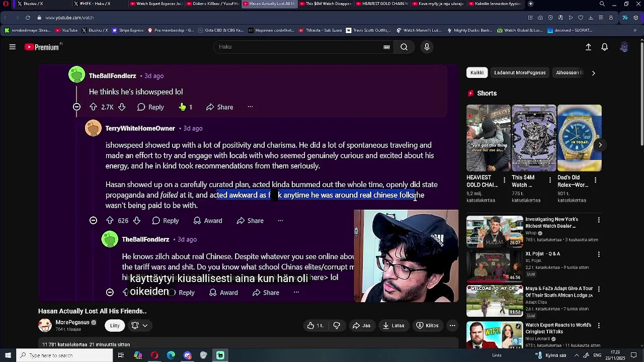644x362 pixels.
Task: Open Task View in the taskbar
Action: click(121, 355)
